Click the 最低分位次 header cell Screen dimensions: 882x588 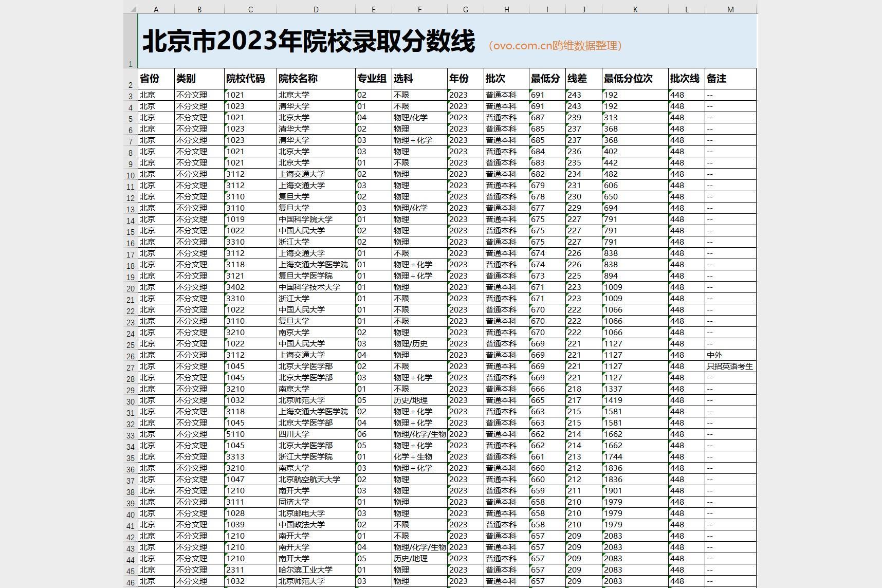coord(635,79)
